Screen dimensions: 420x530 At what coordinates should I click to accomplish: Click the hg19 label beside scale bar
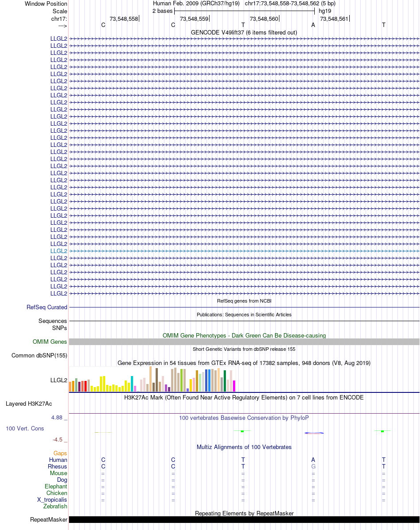coord(325,11)
